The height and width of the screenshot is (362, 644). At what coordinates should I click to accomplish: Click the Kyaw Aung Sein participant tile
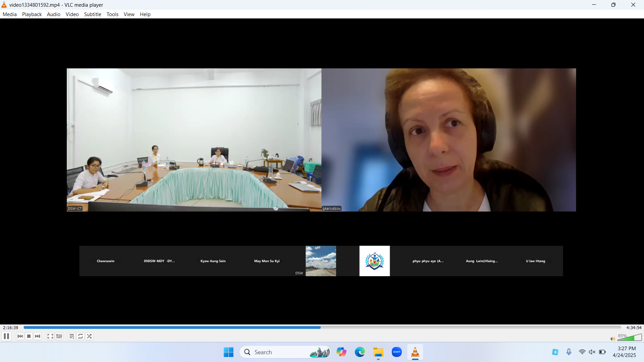[x=213, y=261]
